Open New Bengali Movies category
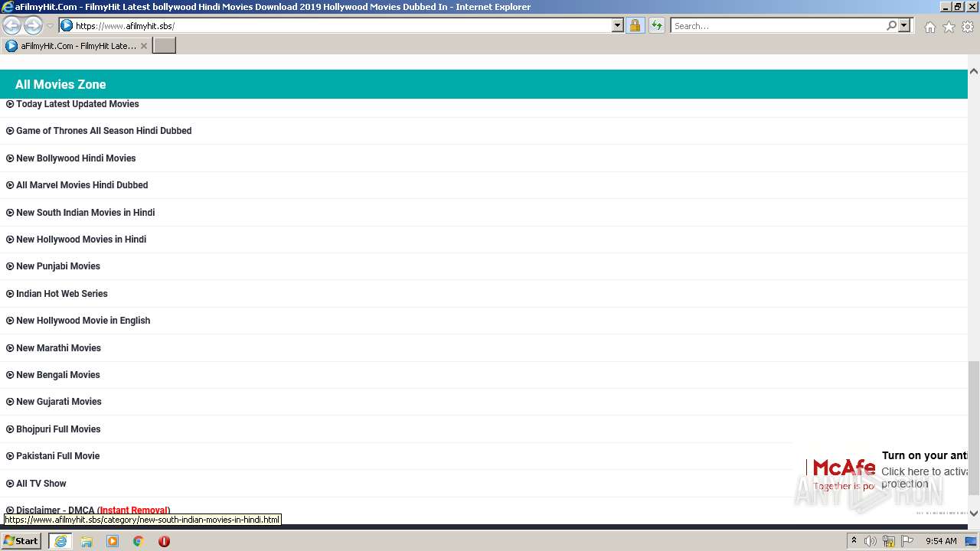 [58, 375]
